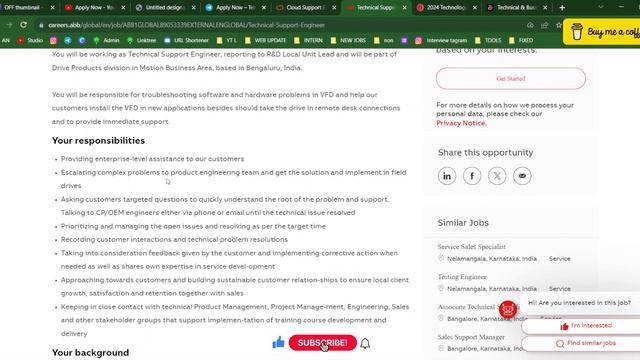Click Find similar jobs button
Image resolution: width=640 pixels, height=360 pixels.
586,343
